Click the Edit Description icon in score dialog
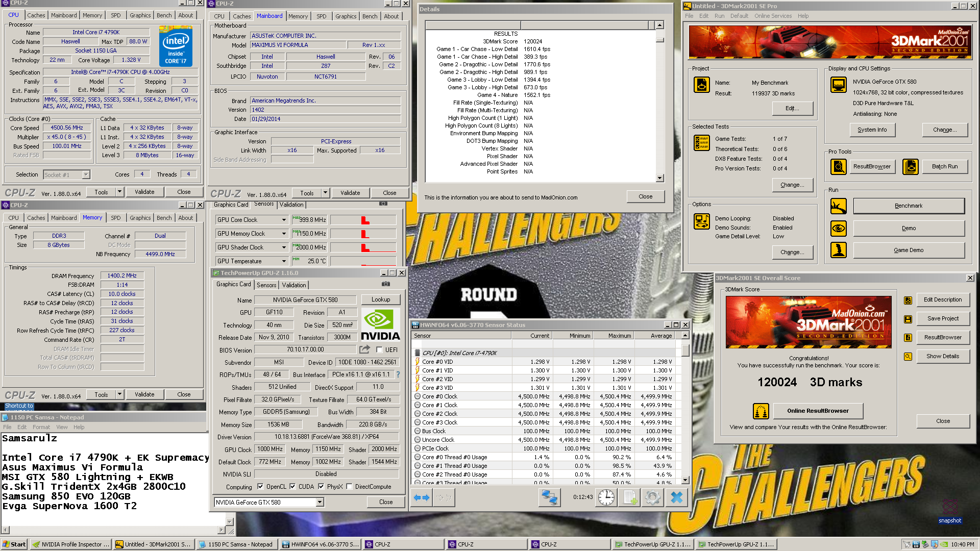Image resolution: width=980 pixels, height=551 pixels. click(908, 300)
